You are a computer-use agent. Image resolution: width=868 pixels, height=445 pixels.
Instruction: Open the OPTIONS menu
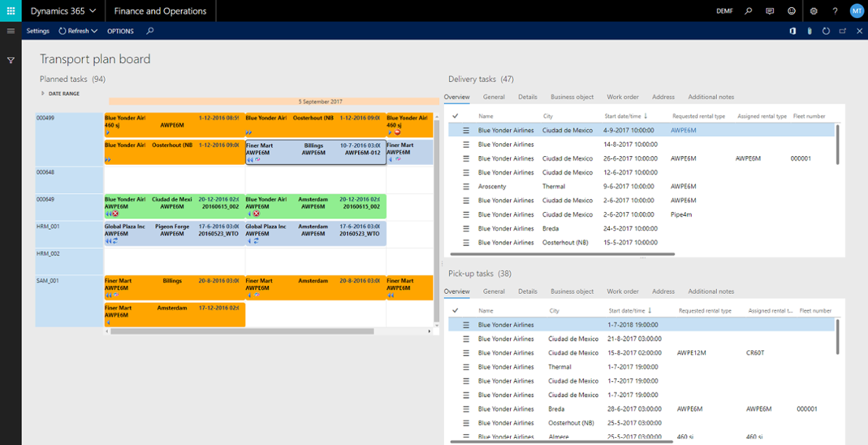coord(120,31)
